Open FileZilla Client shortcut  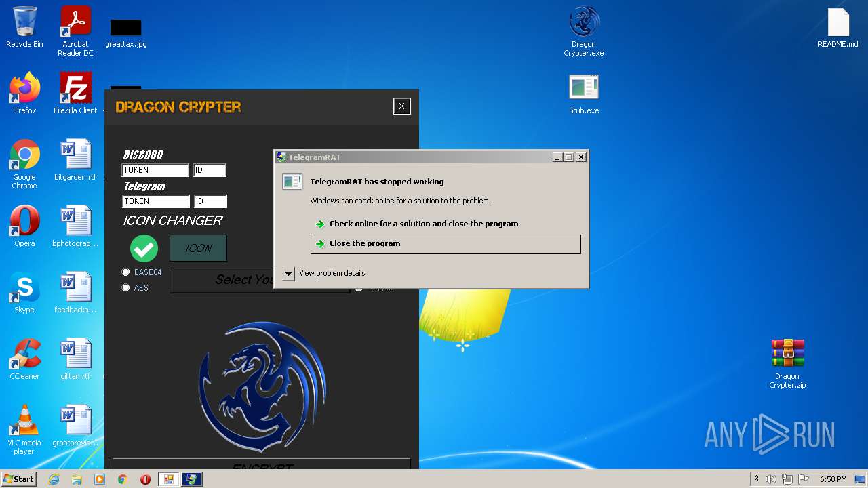point(75,94)
